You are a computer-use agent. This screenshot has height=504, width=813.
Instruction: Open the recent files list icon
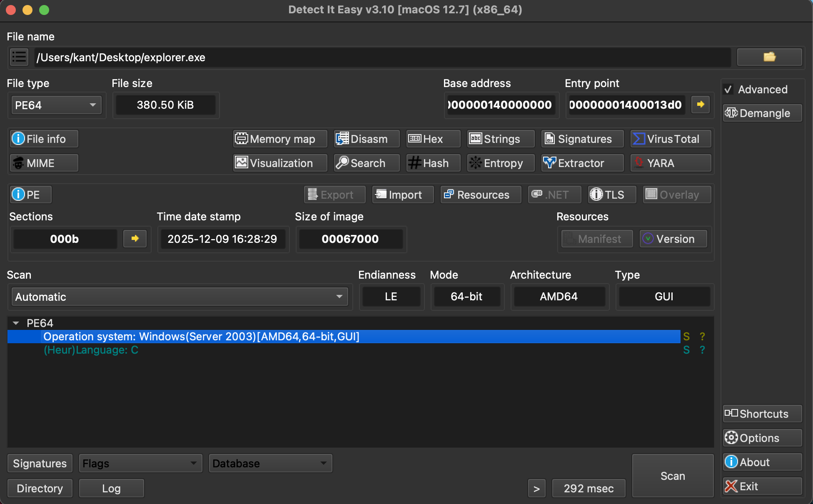click(x=19, y=57)
